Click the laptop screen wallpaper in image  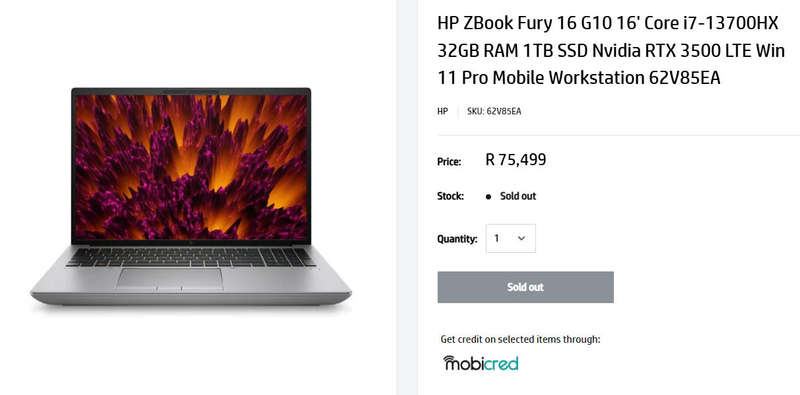(x=191, y=167)
